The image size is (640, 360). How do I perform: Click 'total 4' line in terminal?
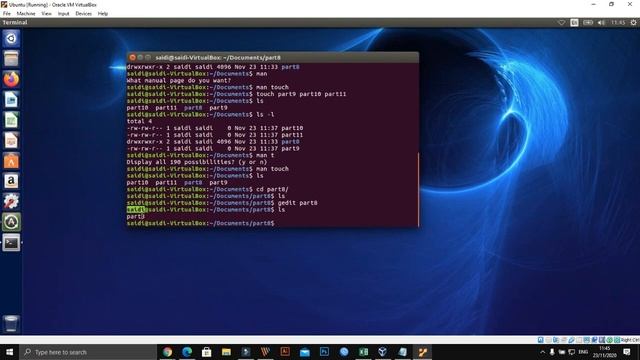[139, 121]
